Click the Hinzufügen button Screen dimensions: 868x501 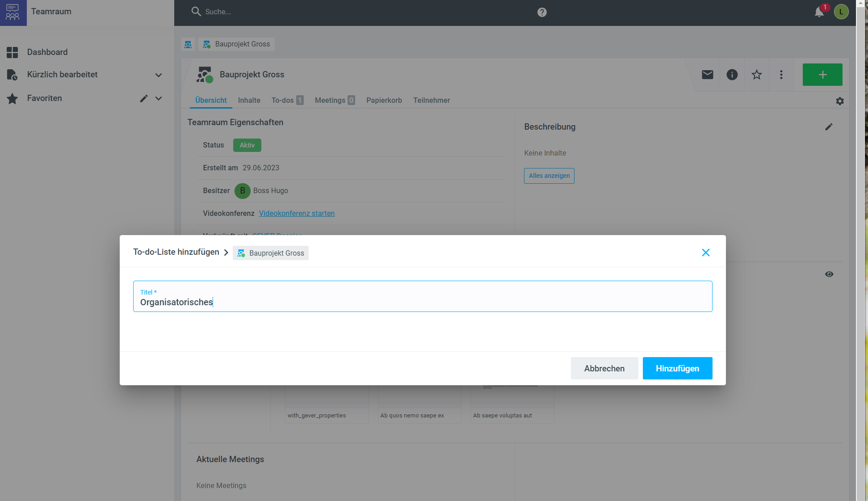tap(677, 368)
